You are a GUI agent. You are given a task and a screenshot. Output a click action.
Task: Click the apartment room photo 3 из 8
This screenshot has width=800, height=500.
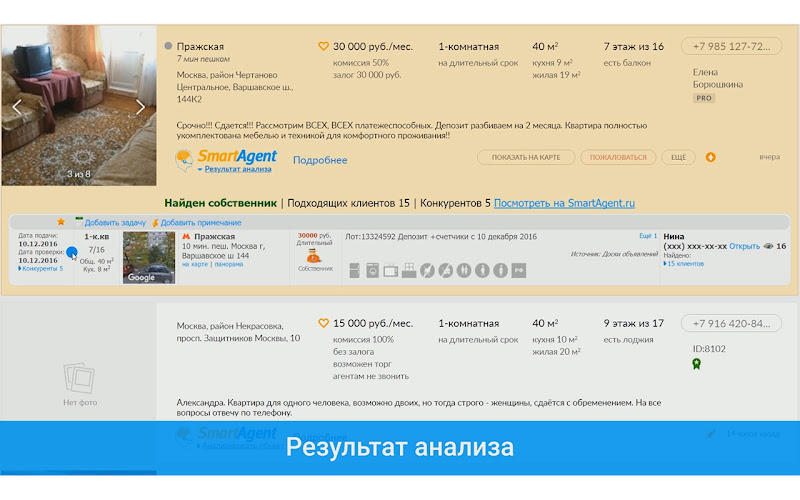tap(79, 105)
